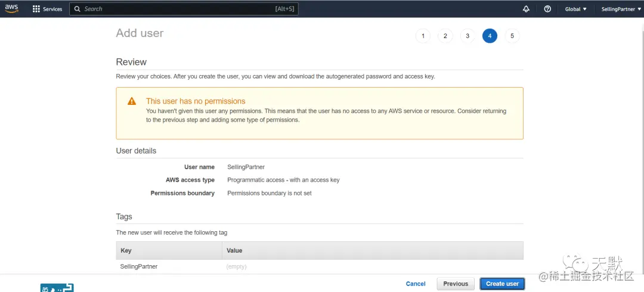
Task: Expand the SellingPartner account dropdown
Action: (621, 9)
